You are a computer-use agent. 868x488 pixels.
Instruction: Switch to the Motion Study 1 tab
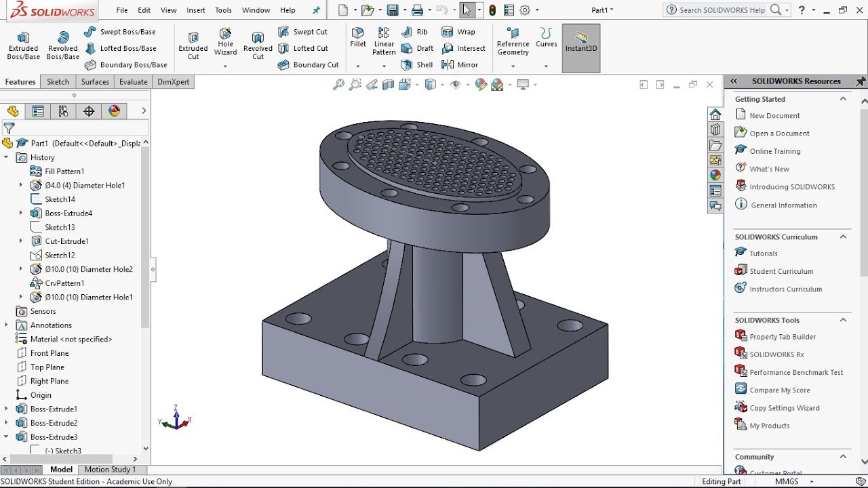[x=110, y=469]
